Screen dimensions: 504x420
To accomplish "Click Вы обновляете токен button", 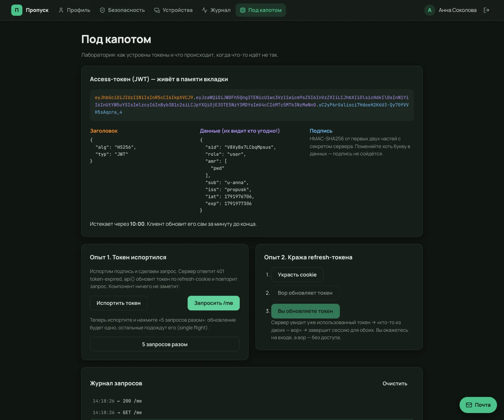I will [x=305, y=311].
